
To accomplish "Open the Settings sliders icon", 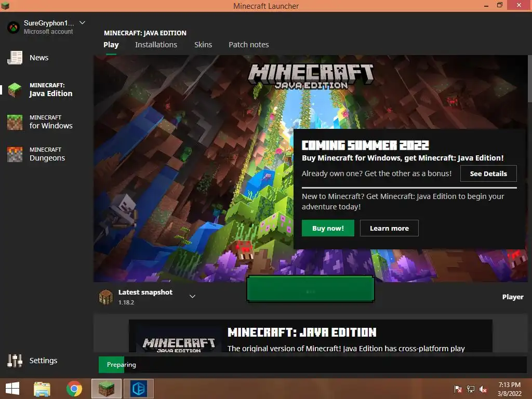I will [15, 361].
